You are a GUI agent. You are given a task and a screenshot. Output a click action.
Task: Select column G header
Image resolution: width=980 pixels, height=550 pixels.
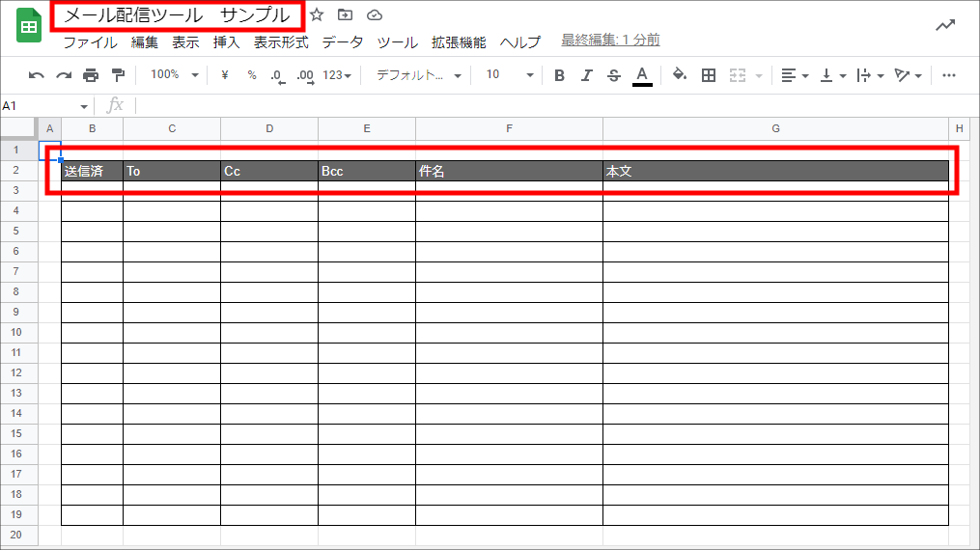click(x=775, y=128)
